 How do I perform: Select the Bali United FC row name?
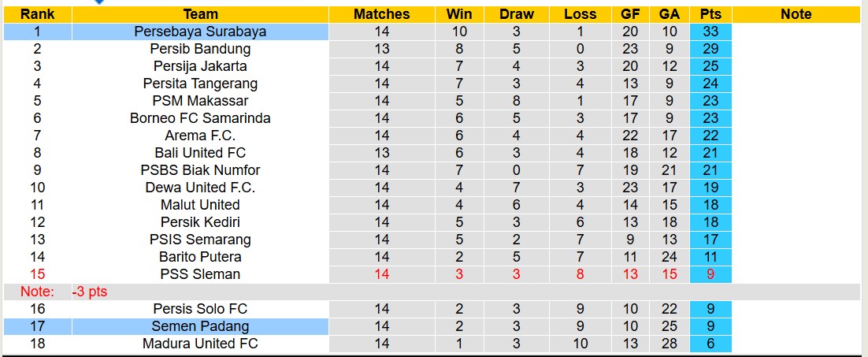pyautogui.click(x=200, y=153)
